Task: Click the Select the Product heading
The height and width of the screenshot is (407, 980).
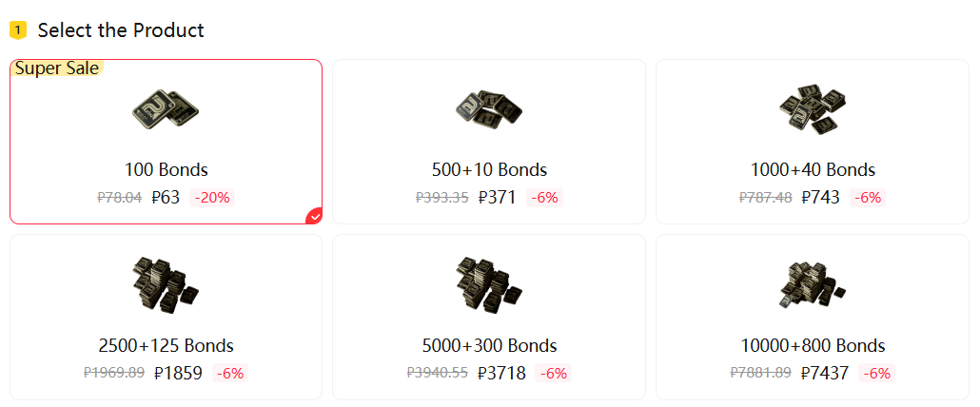Action: 121,30
